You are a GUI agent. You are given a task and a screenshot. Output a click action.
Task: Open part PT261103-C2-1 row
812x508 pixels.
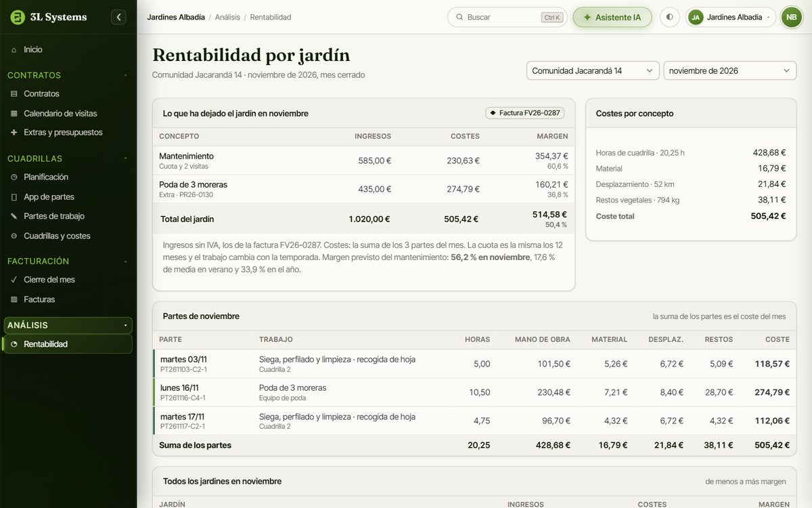point(474,364)
